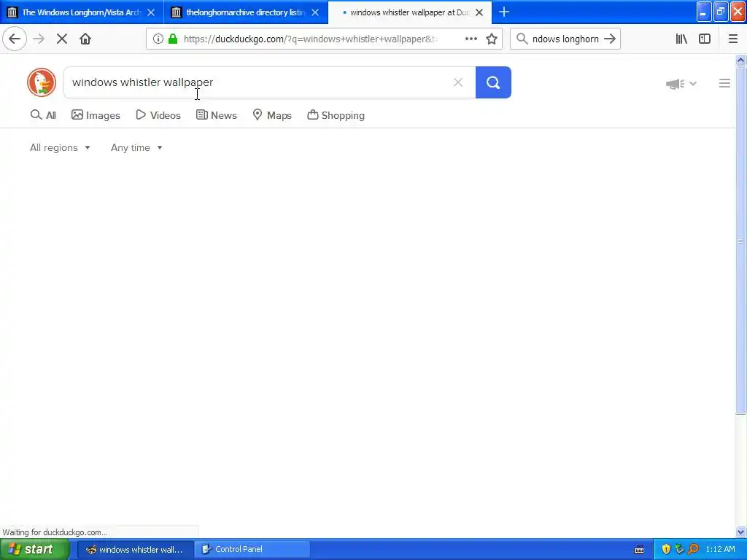The image size is (747, 560).
Task: Open the Firefox Library icon
Action: [681, 39]
